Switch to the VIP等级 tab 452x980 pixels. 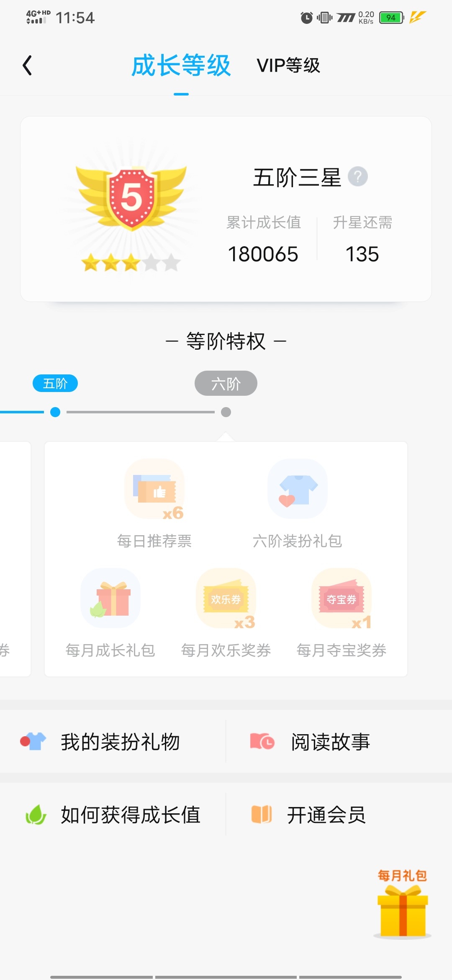pyautogui.click(x=288, y=65)
